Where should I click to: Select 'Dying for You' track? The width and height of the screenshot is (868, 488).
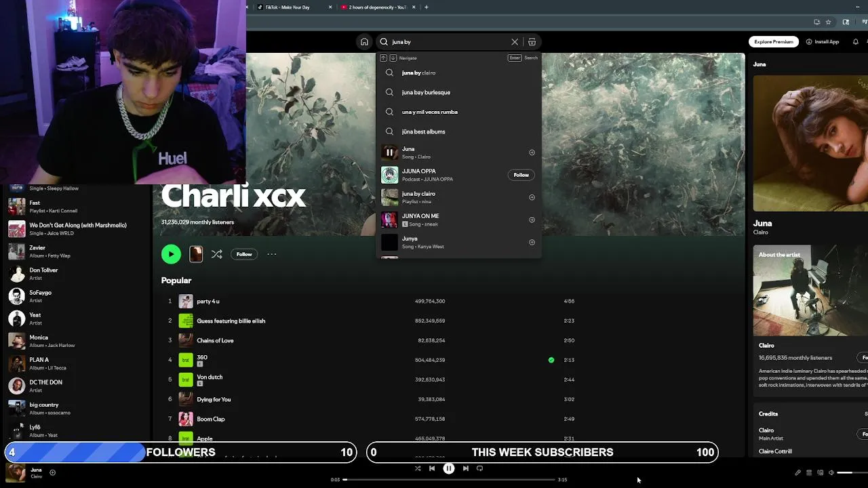click(214, 399)
